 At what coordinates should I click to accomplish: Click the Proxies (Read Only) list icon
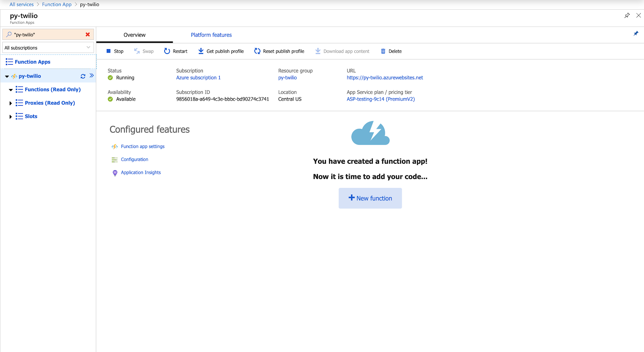(19, 103)
